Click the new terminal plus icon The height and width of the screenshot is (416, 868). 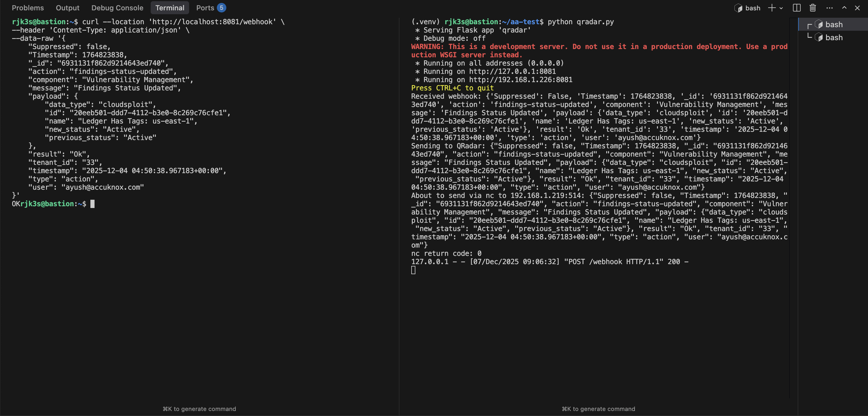pos(772,8)
